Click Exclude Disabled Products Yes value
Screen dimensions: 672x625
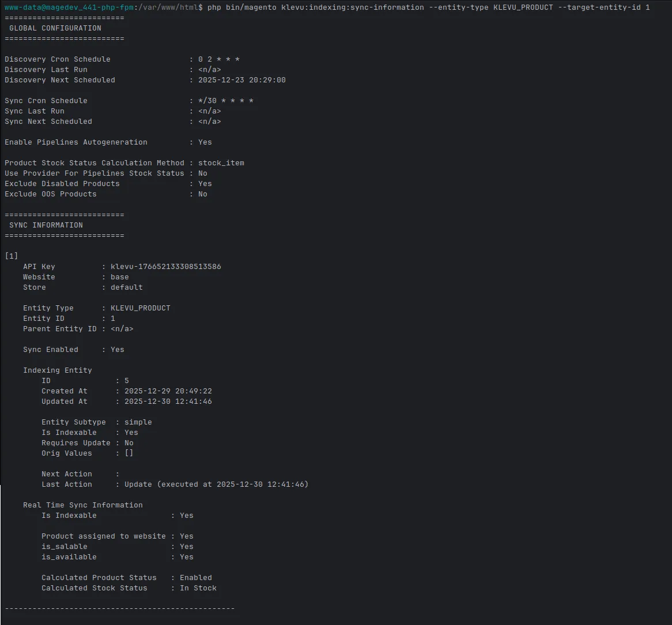(x=205, y=183)
